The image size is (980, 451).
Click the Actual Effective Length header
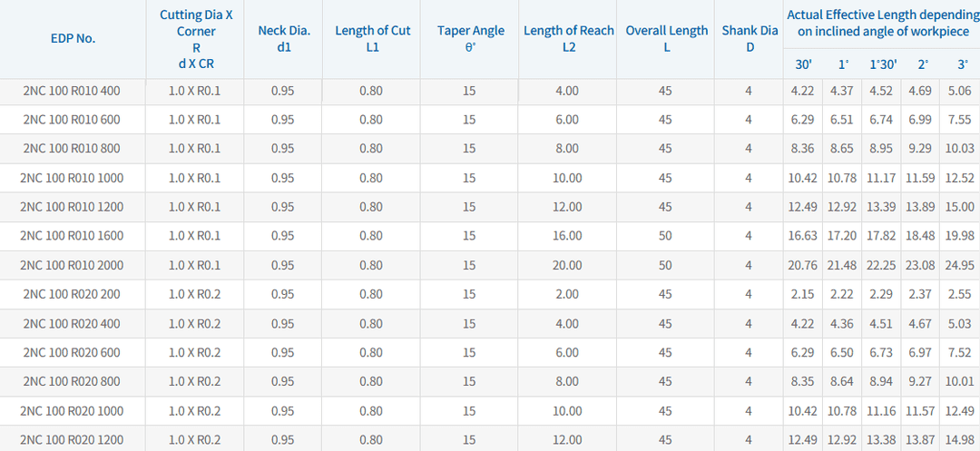click(x=882, y=23)
